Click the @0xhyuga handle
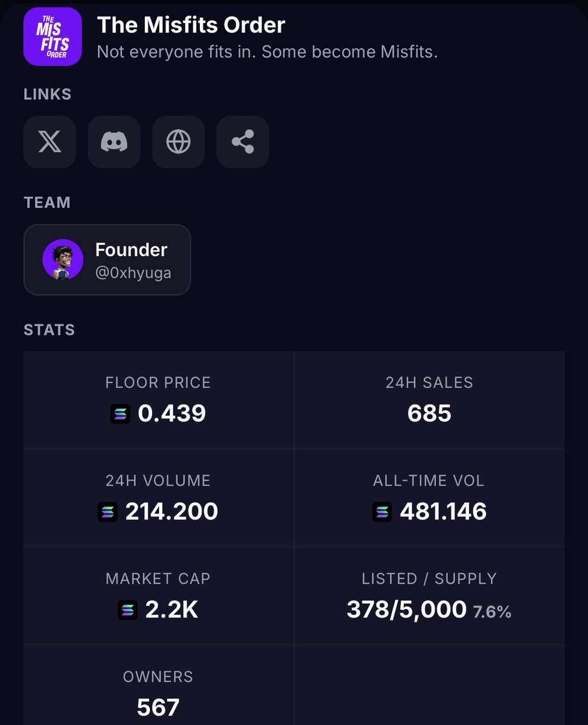588x725 pixels. (x=133, y=273)
